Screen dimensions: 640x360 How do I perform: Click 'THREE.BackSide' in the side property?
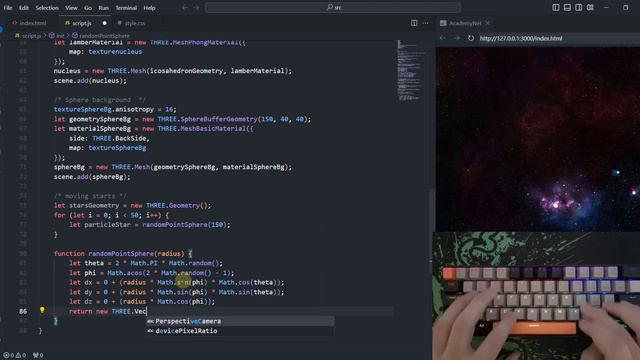pyautogui.click(x=120, y=138)
